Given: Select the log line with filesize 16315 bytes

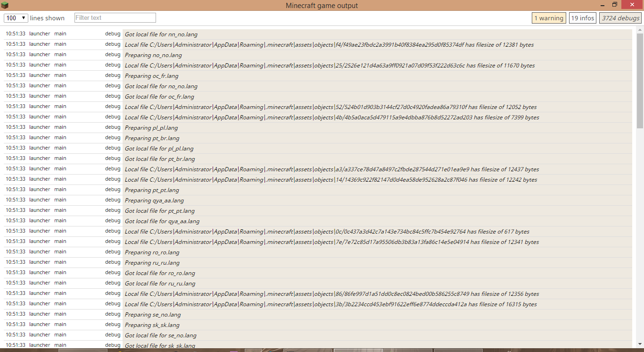Looking at the screenshot, I should point(330,304).
